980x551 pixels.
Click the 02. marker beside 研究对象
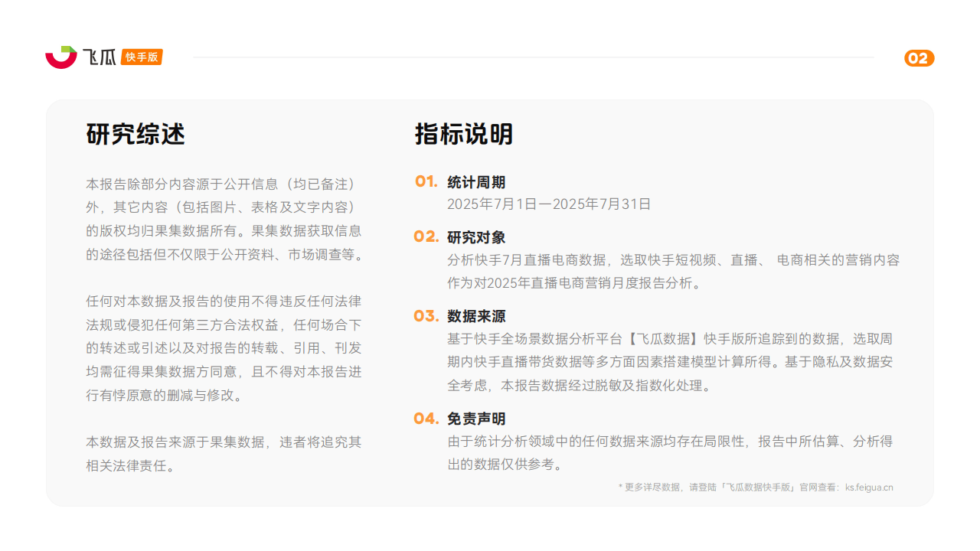tap(426, 236)
